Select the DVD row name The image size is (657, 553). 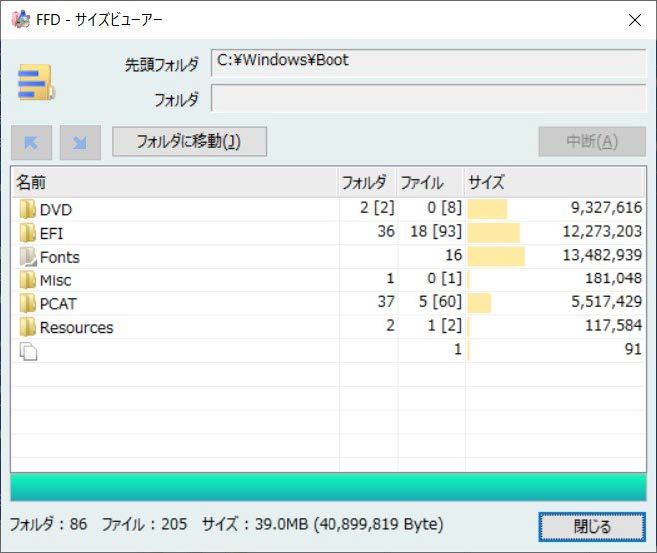tap(56, 209)
